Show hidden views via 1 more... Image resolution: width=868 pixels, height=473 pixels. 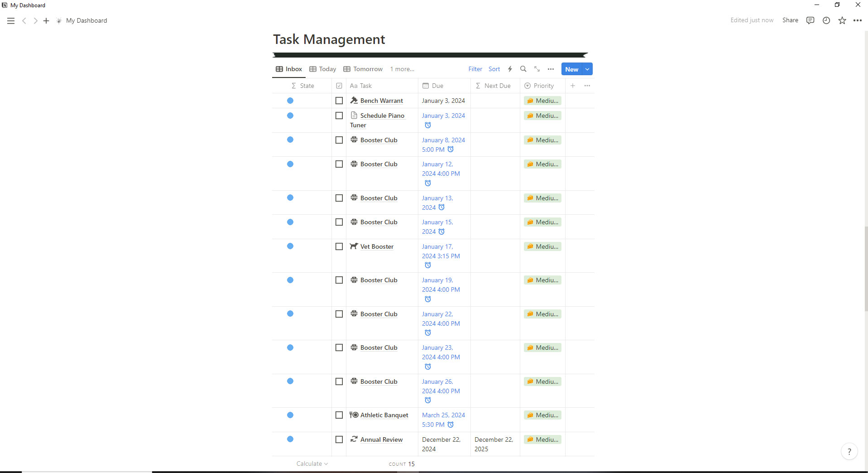[x=402, y=69]
